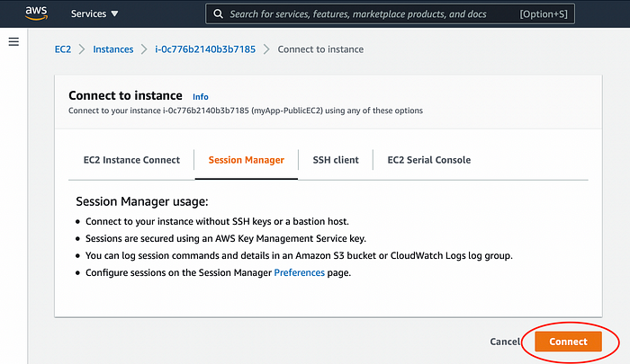Click the 'Connect to instance' panel heading

pyautogui.click(x=125, y=95)
